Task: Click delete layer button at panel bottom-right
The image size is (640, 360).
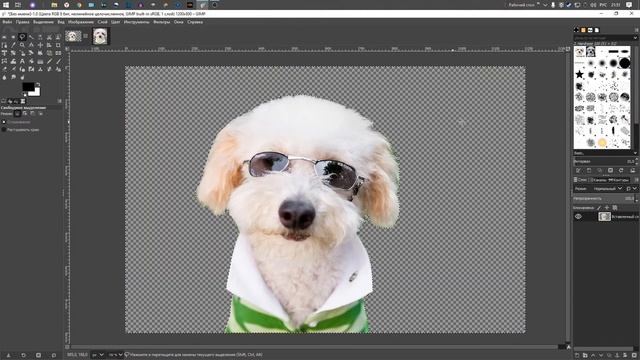Action: [x=634, y=356]
